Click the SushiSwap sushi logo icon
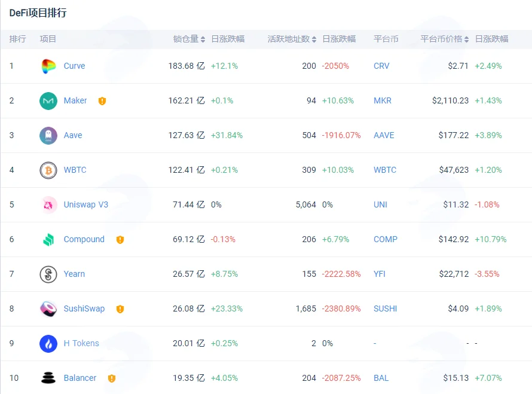 pyautogui.click(x=48, y=309)
